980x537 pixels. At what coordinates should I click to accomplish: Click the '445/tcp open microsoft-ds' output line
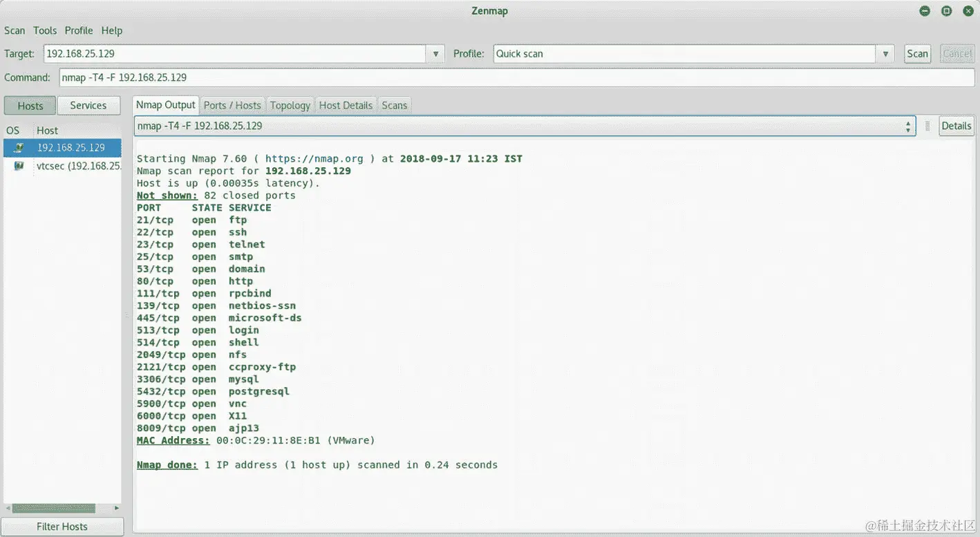point(219,318)
